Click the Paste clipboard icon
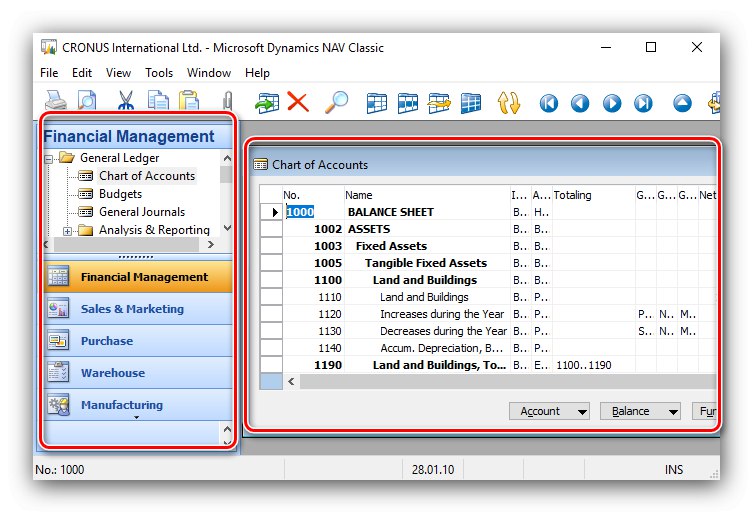The width and height of the screenshot is (753, 513). (189, 101)
